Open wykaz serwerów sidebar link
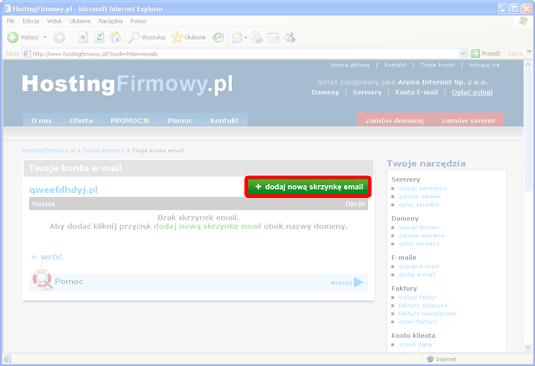 point(423,188)
